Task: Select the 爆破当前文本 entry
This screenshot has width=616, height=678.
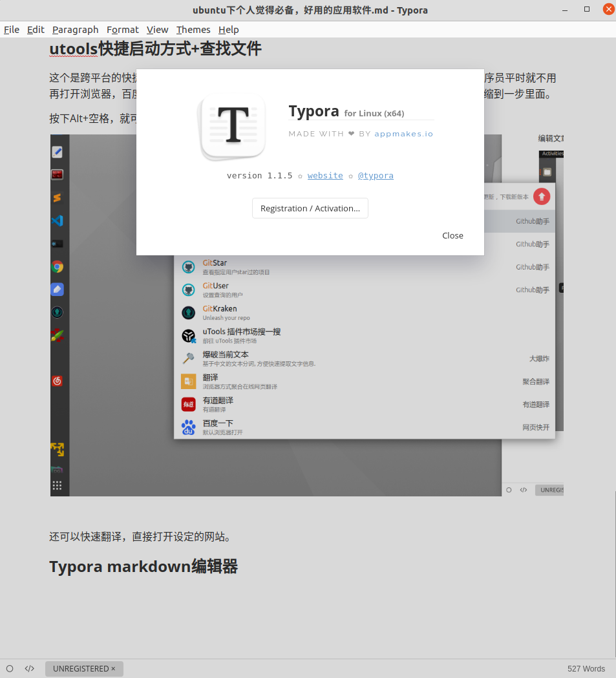Action: click(x=364, y=359)
